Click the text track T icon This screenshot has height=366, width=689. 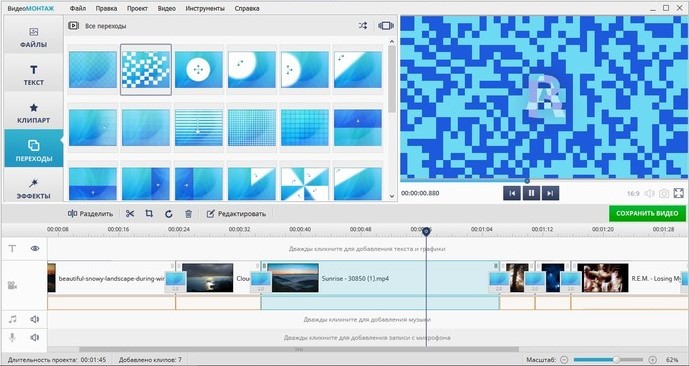[12, 249]
